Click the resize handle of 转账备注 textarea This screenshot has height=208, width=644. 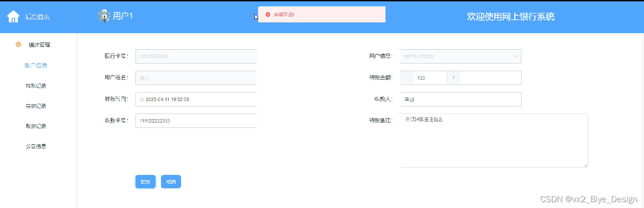[x=585, y=166]
